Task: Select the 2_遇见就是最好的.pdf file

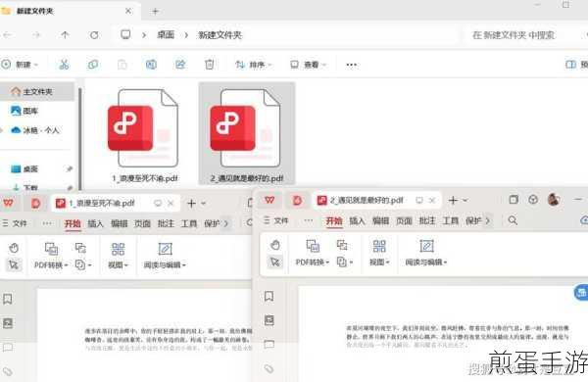Action: point(247,134)
